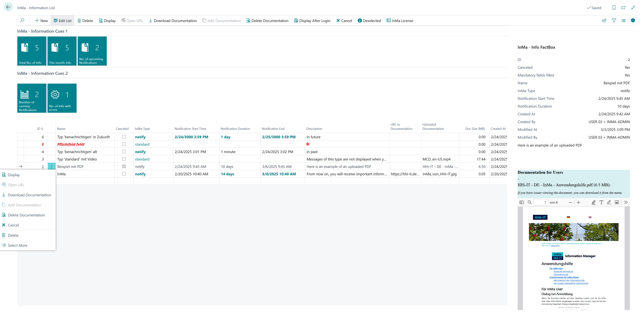Click the back arrow button
644x312 pixels.
tap(8, 7)
